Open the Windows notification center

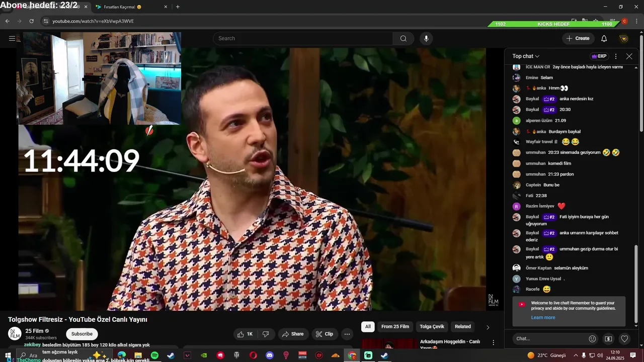[633, 355]
